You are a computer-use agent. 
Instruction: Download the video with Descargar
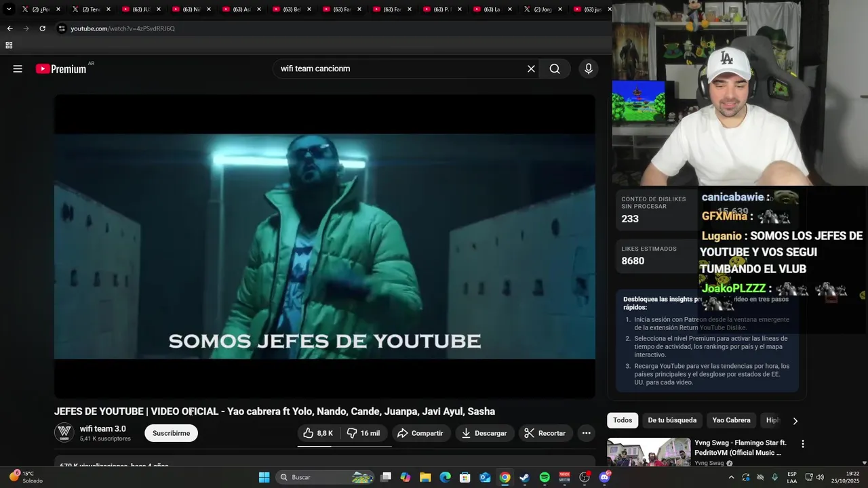[x=485, y=433]
